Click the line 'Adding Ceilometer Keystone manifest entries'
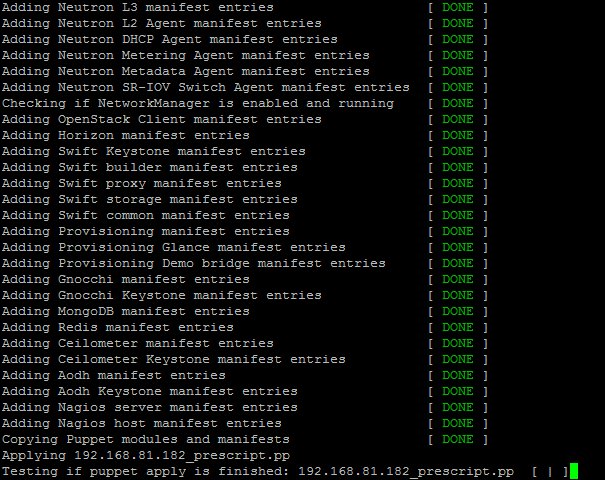 (x=174, y=360)
